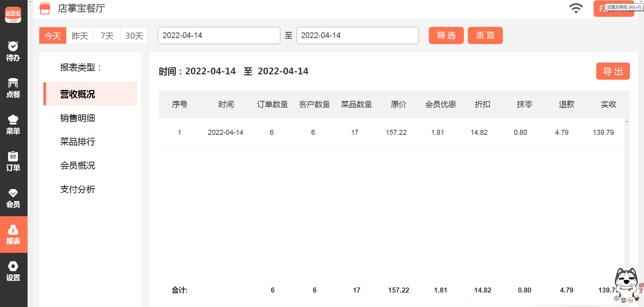Click the Wi-Fi status icon
644x307 pixels.
576,8
